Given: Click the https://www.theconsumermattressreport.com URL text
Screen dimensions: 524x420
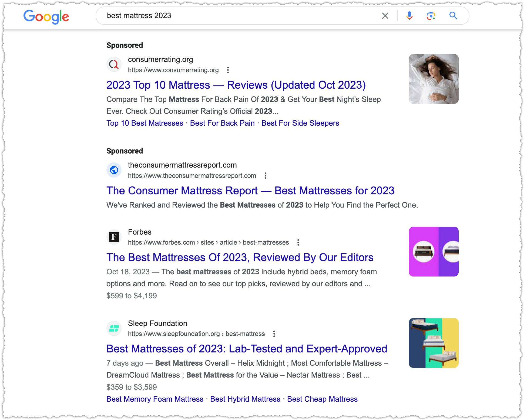Looking at the screenshot, I should click(192, 176).
